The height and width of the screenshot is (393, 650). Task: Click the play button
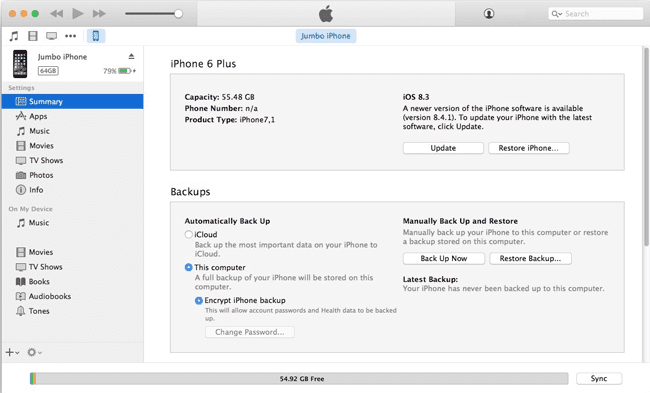click(x=78, y=14)
